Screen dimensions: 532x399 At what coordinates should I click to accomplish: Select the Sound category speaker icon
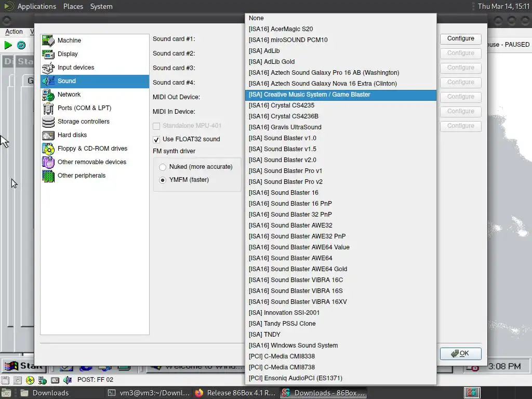(48, 81)
